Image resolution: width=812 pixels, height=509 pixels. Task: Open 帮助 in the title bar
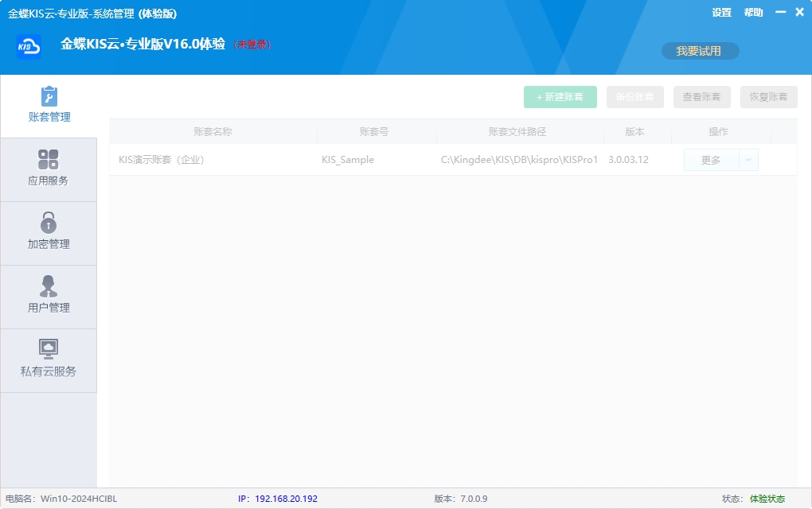tap(753, 13)
